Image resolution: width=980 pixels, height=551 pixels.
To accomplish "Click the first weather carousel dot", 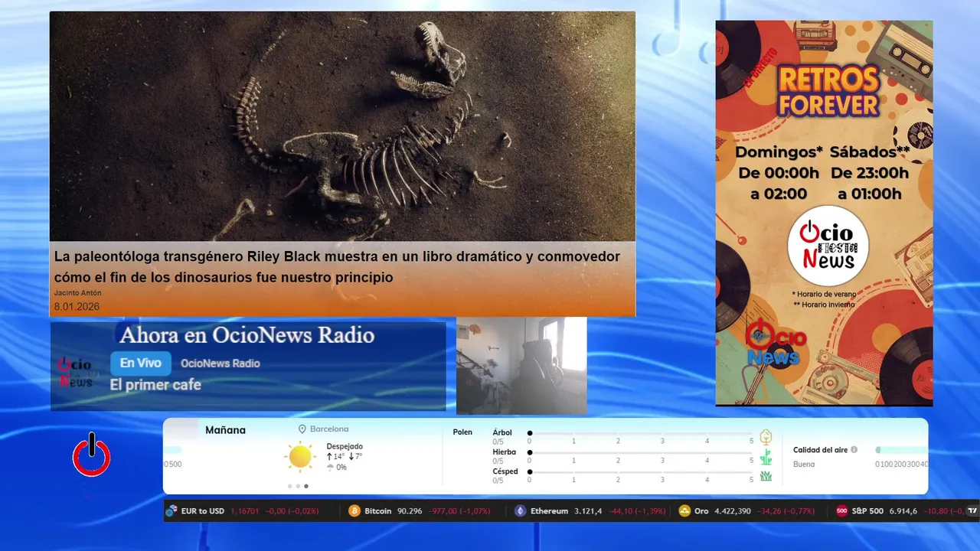I will pyautogui.click(x=289, y=486).
